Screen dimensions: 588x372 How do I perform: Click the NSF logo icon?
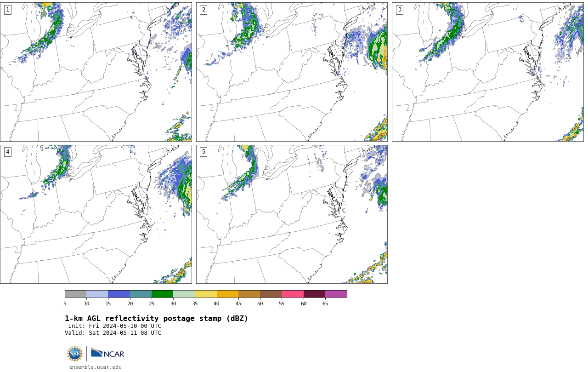point(75,354)
